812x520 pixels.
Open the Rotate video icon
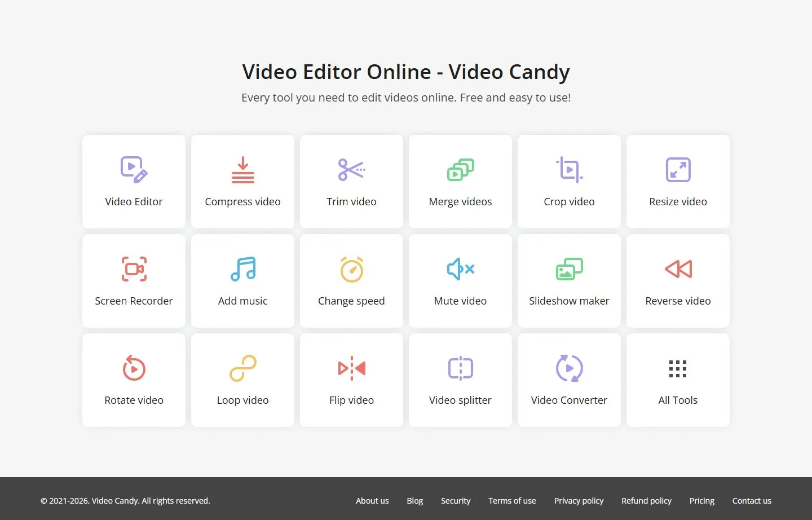(x=134, y=368)
